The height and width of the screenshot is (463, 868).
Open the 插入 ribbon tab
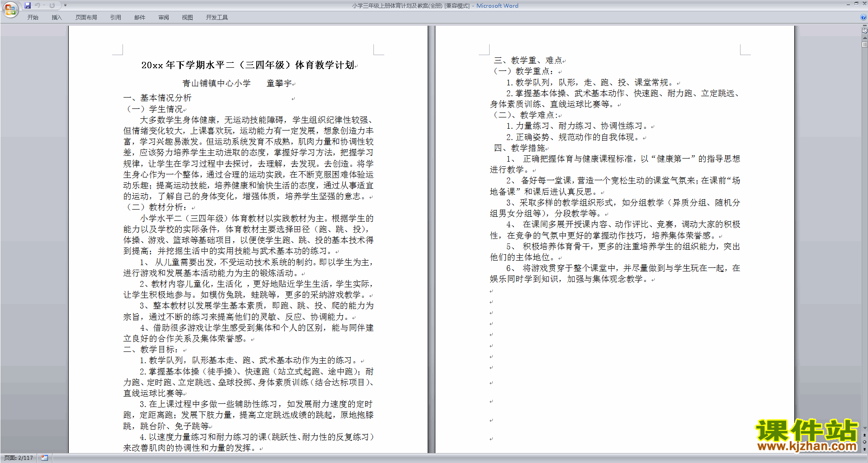(x=57, y=18)
